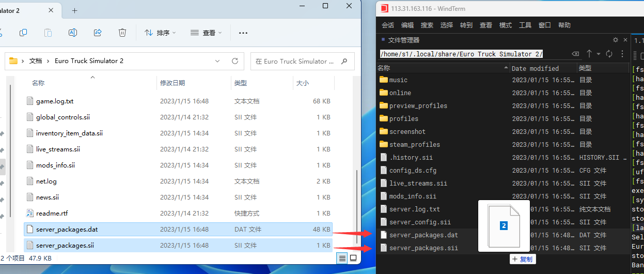The width and height of the screenshot is (644, 274).
Task: Switch Explorer to details view layout
Action: point(342,257)
